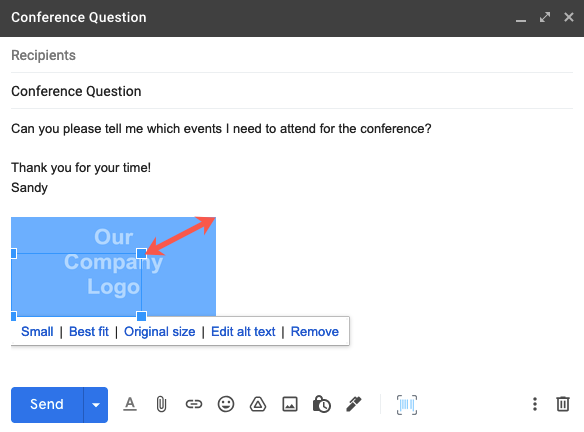
Task: Open the Send options dropdown arrow
Action: pos(96,405)
